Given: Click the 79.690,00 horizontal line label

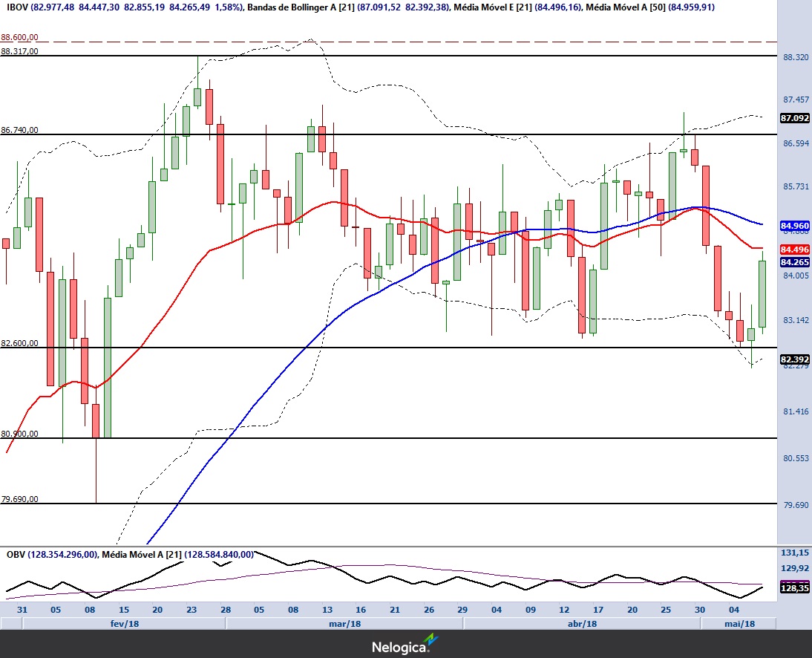Looking at the screenshot, I should pos(19,499).
